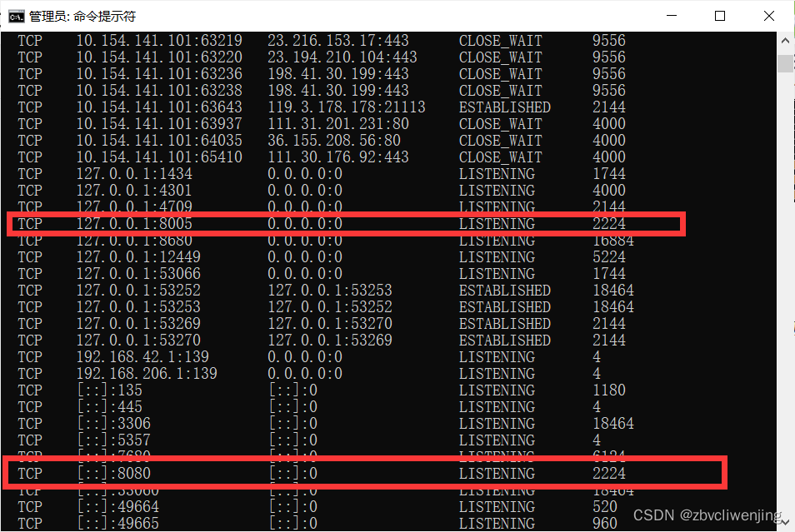Click the PID 16884 for port 8680
The image size is (795, 532).
click(x=614, y=240)
